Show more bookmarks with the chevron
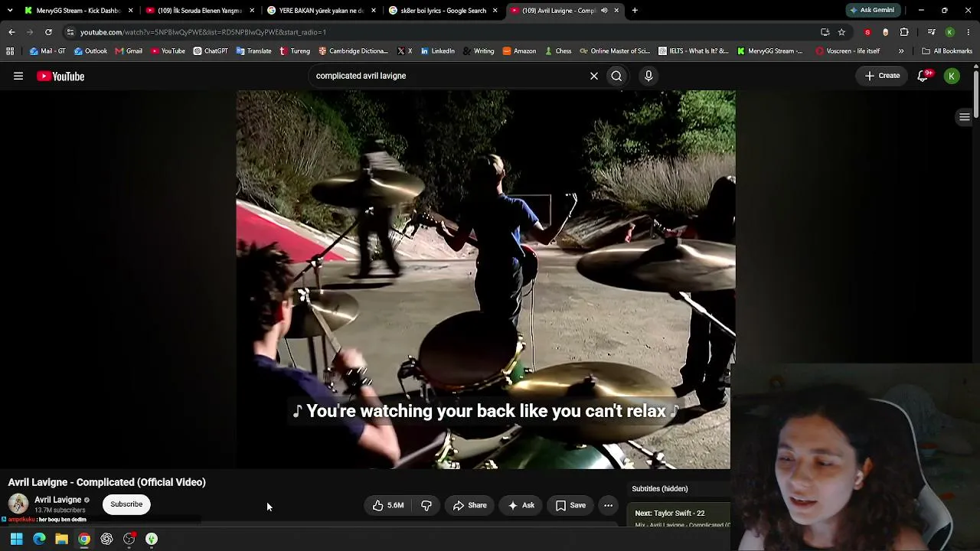Viewport: 980px width, 551px height. point(901,51)
